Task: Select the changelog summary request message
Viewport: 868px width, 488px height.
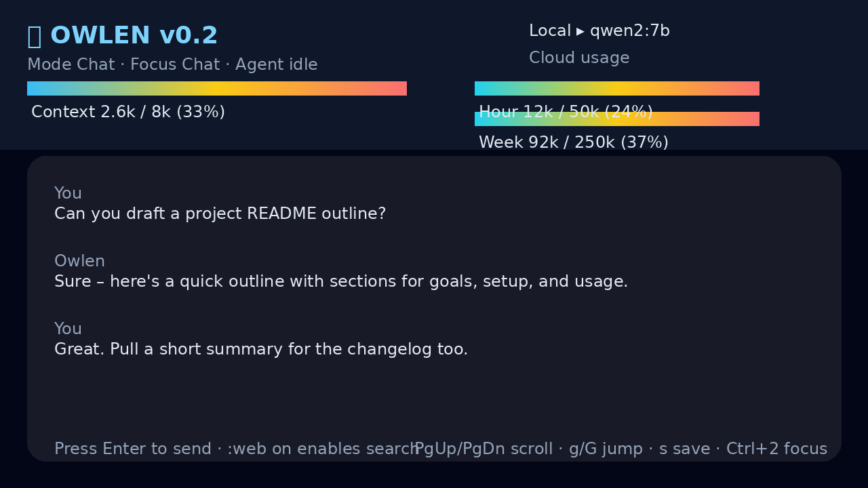Action: (x=261, y=350)
